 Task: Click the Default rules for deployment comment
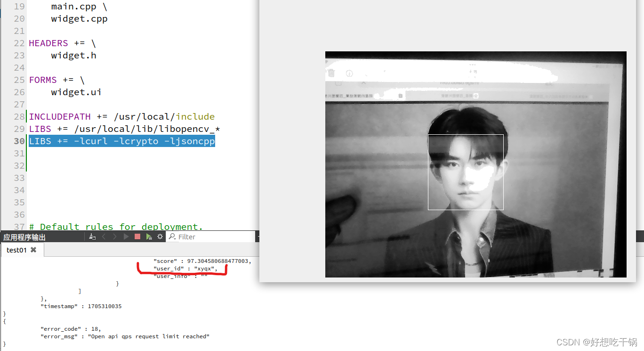point(116,227)
